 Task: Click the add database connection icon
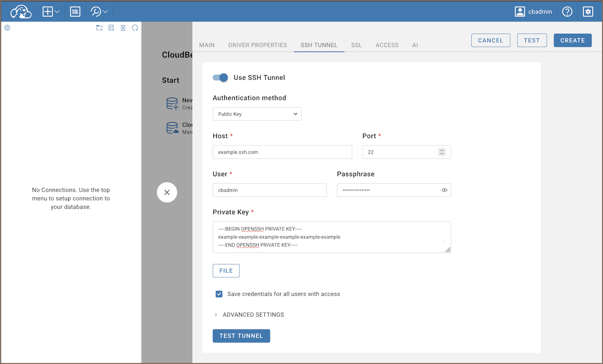click(x=111, y=28)
